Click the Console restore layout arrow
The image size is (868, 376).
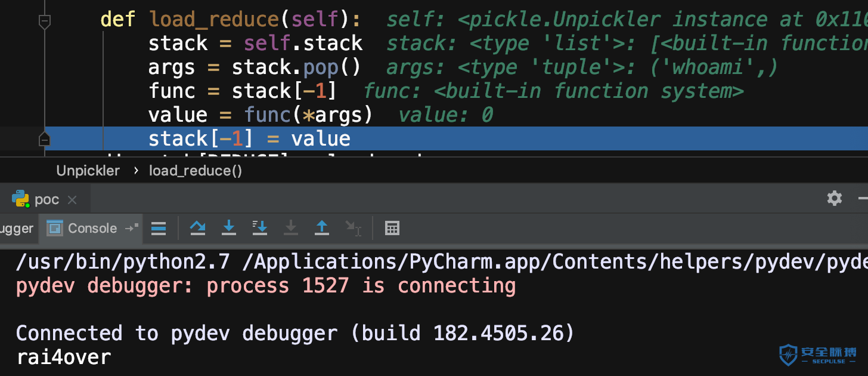131,228
